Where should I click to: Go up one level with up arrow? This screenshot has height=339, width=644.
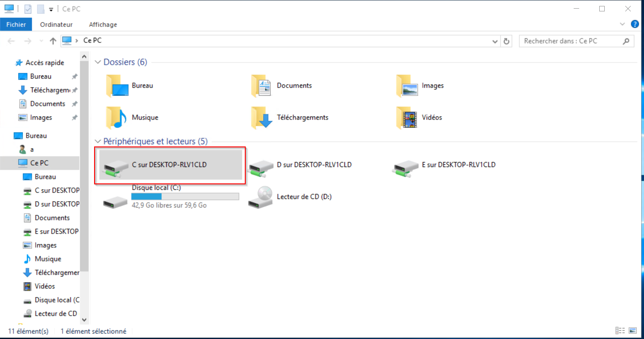click(53, 41)
